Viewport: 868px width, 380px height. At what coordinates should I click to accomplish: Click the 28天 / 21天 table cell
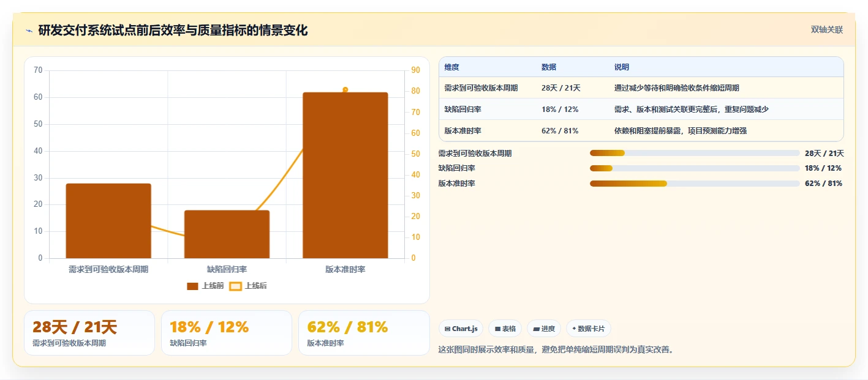pos(561,88)
